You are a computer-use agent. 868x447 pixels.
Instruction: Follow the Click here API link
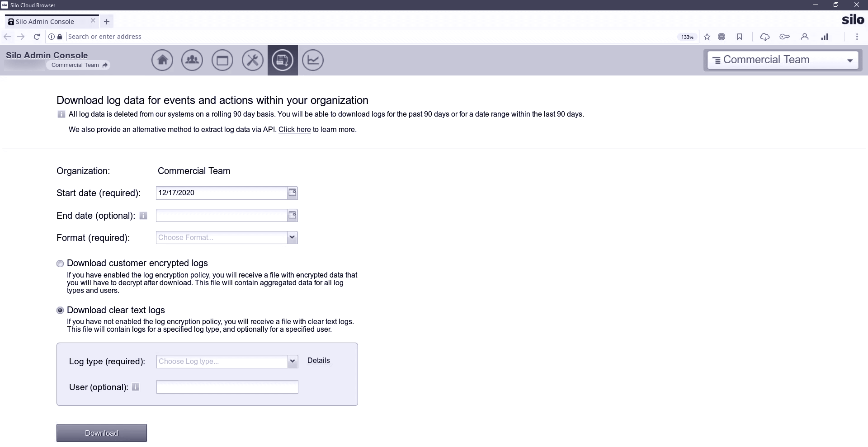(295, 130)
